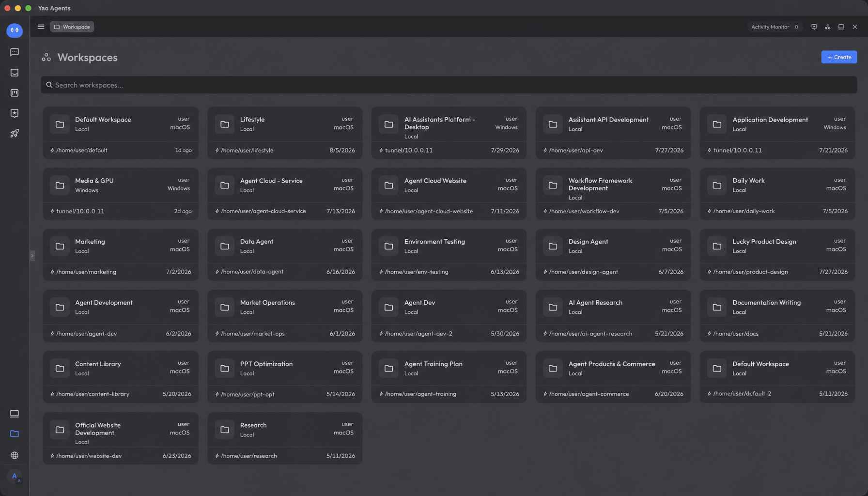Click Agent Products & Commerce folder icon
The height and width of the screenshot is (496, 868).
553,369
